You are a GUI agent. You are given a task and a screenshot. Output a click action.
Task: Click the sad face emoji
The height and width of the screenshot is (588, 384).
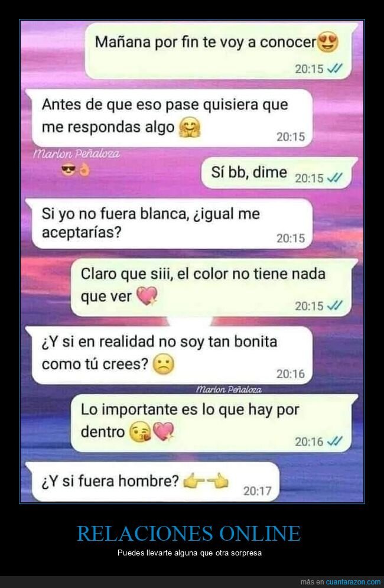[163, 364]
